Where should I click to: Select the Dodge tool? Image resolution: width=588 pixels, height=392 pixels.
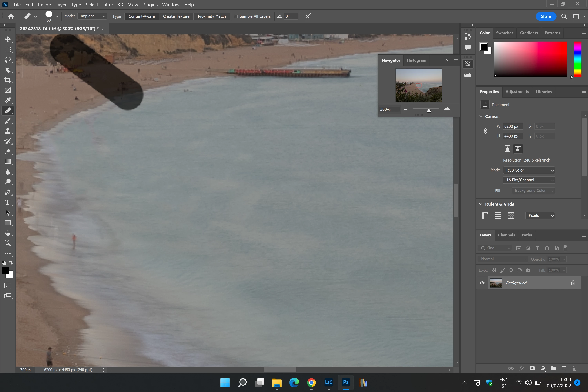click(x=8, y=182)
